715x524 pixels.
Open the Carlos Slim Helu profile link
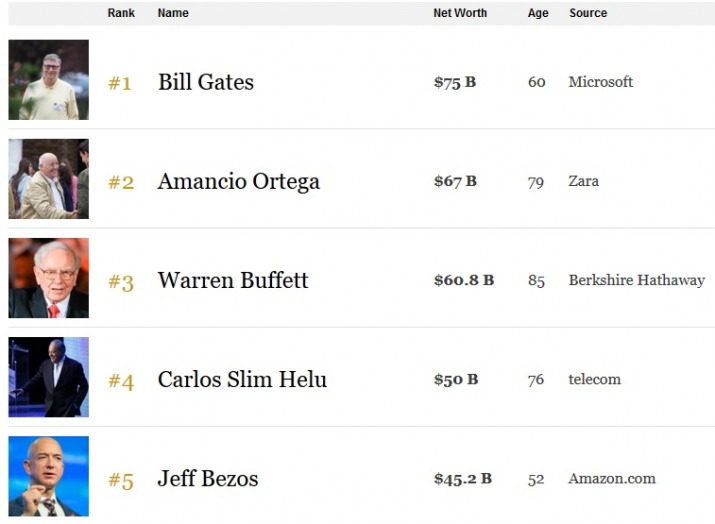point(242,379)
